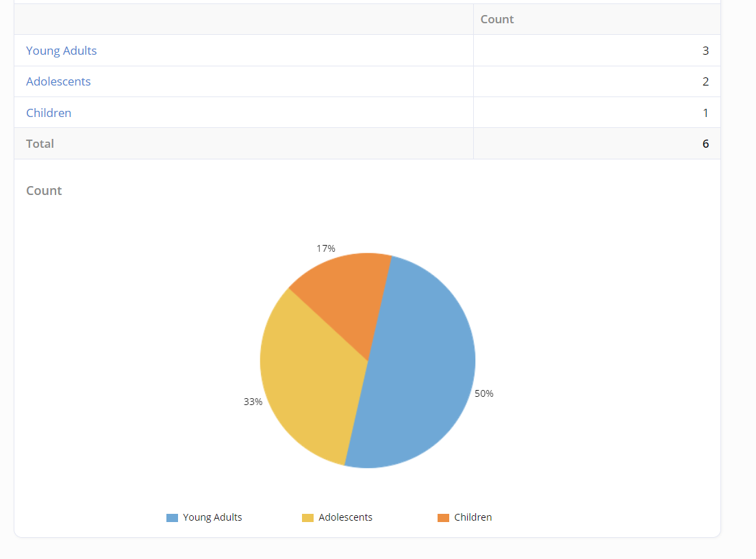Click the yellow Adolescents legend swatch

(307, 518)
